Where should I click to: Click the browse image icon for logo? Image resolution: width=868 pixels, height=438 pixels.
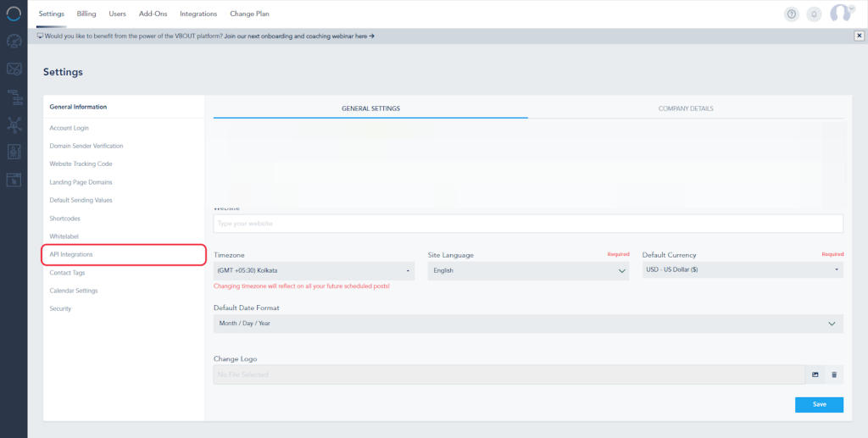click(815, 374)
